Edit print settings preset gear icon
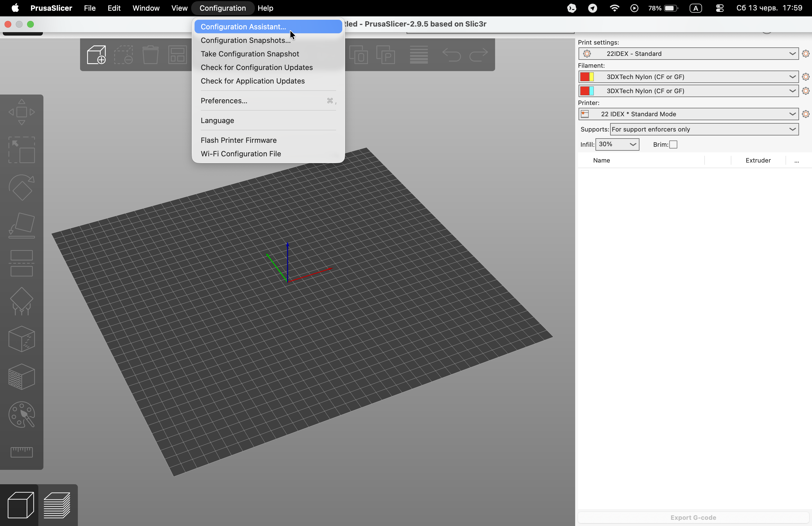The image size is (812, 526). pos(806,54)
